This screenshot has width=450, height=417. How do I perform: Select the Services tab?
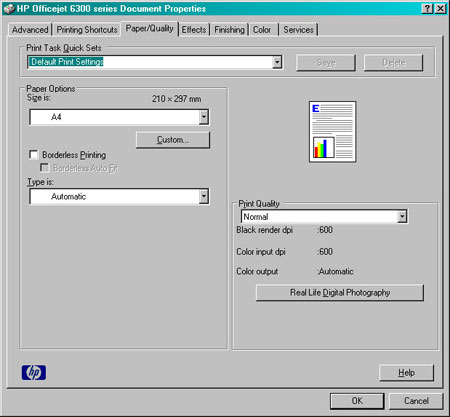298,30
